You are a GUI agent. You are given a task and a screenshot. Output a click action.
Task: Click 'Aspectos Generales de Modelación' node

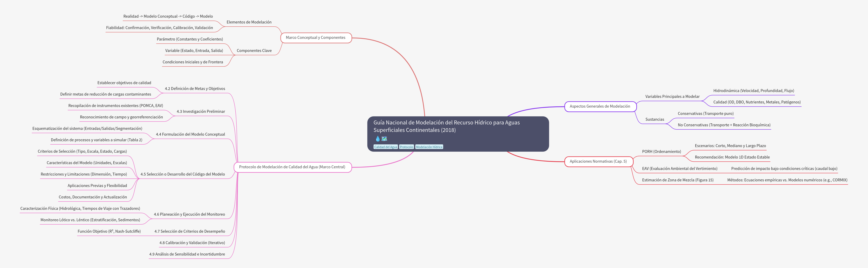coord(600,107)
